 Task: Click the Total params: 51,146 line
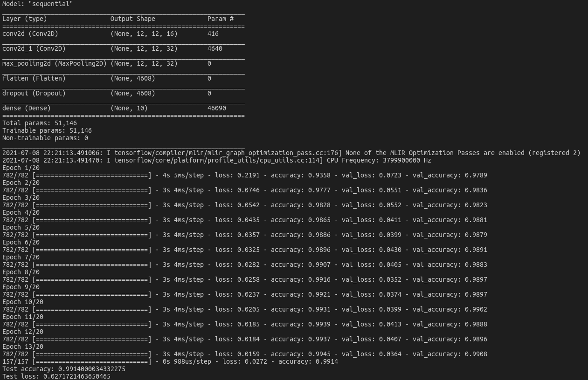point(40,123)
